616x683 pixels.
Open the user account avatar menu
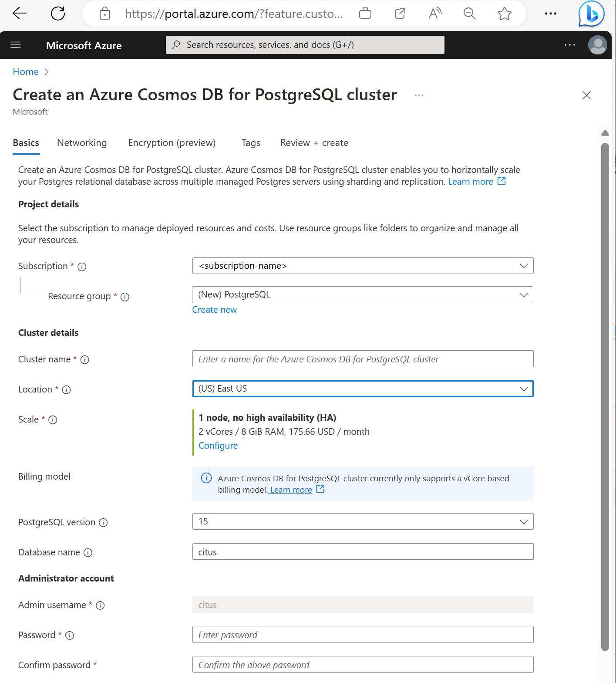tap(597, 45)
